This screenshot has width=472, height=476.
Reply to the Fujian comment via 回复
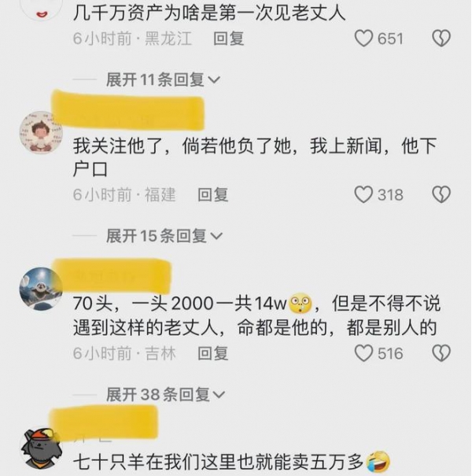(x=212, y=194)
